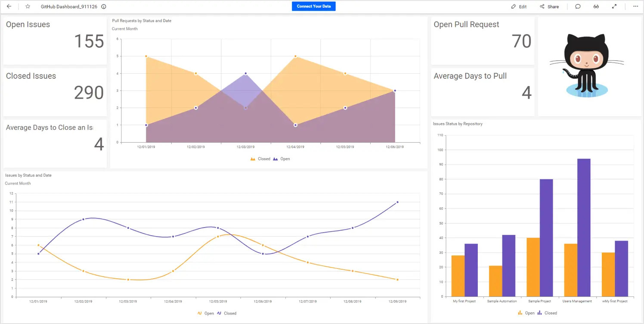This screenshot has width=644, height=324.
Task: Hide the Closed series in Pull Requests legend
Action: click(260, 159)
